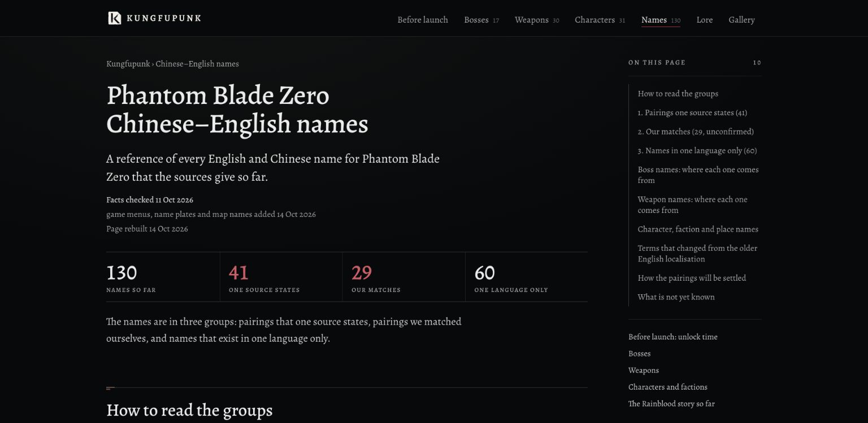Image resolution: width=868 pixels, height=423 pixels.
Task: Select the Names 130 nav tab
Action: (x=661, y=20)
